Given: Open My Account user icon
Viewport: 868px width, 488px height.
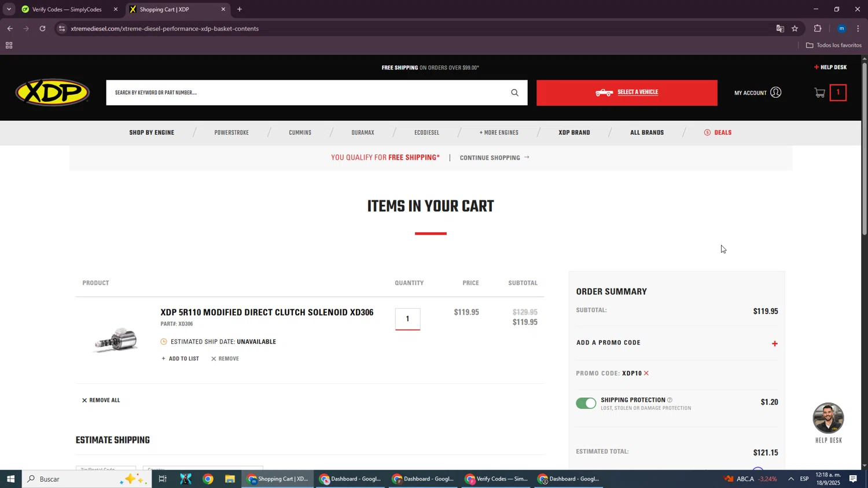Looking at the screenshot, I should [775, 93].
